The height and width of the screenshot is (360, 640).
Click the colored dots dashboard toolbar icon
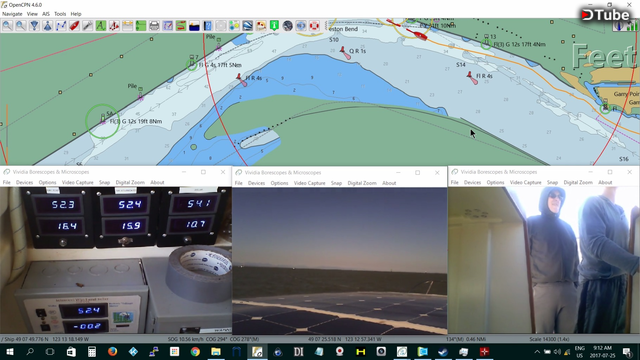[234, 26]
